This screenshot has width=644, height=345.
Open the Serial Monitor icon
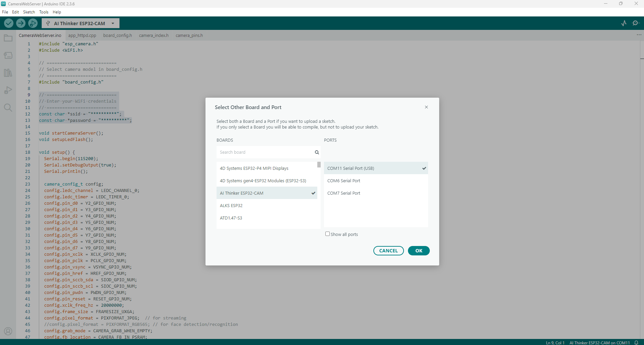635,23
